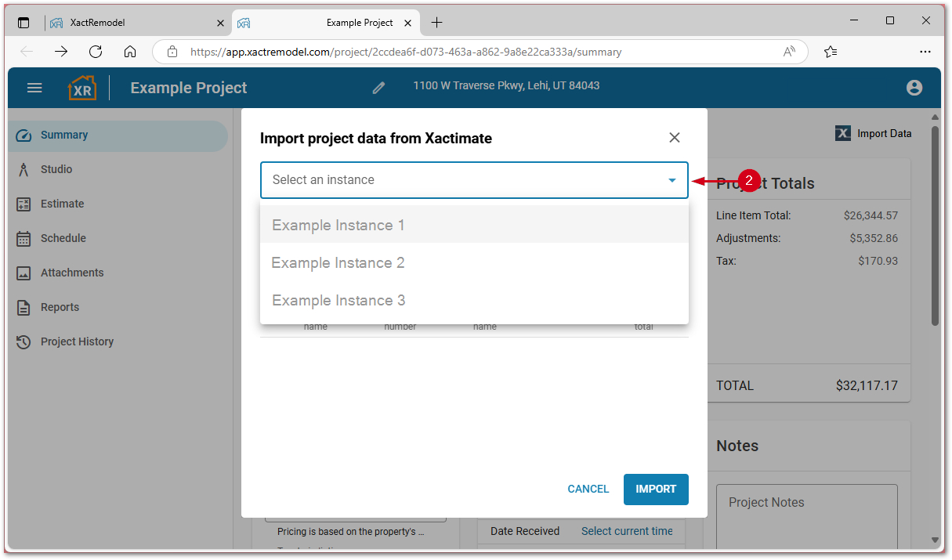952x560 pixels.
Task: Switch to the XactRemodel browser tab
Action: (137, 23)
